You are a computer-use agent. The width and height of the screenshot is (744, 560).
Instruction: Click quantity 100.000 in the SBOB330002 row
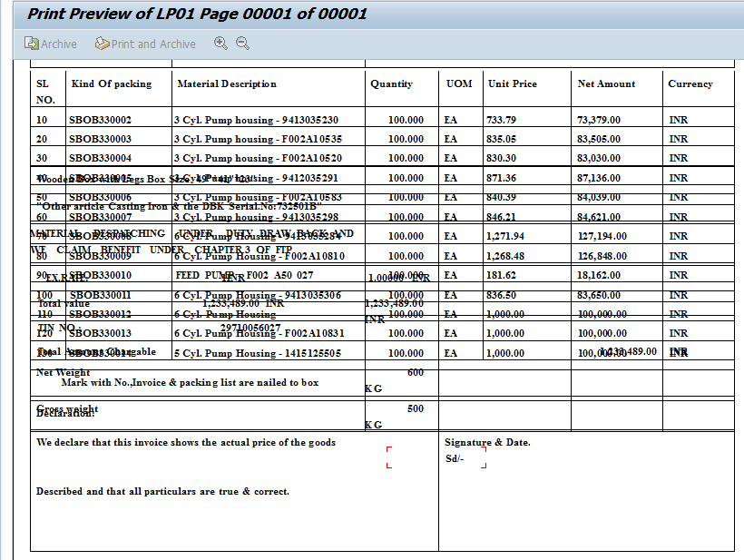coord(406,120)
